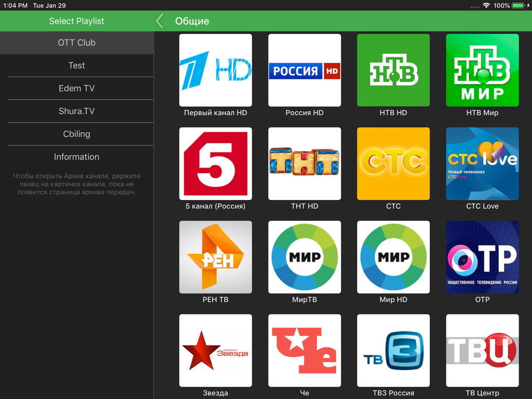Click the 'РЕН ТВ' label
This screenshot has width=532, height=399.
click(215, 300)
